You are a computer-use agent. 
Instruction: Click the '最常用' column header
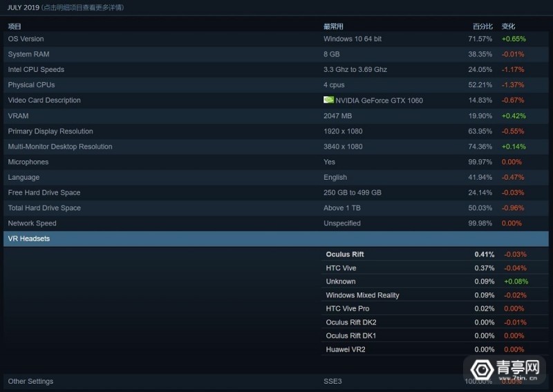pyautogui.click(x=333, y=26)
